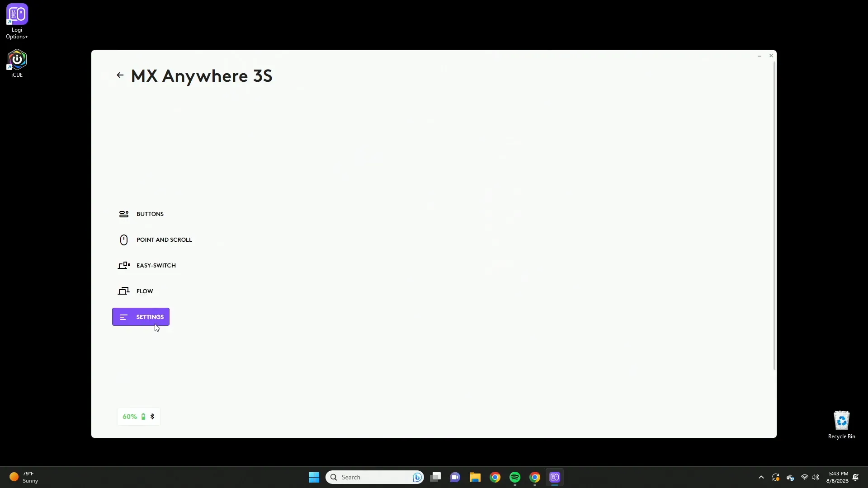Click the Flow screens icon
Screen dimensions: 868x488
tap(124, 291)
